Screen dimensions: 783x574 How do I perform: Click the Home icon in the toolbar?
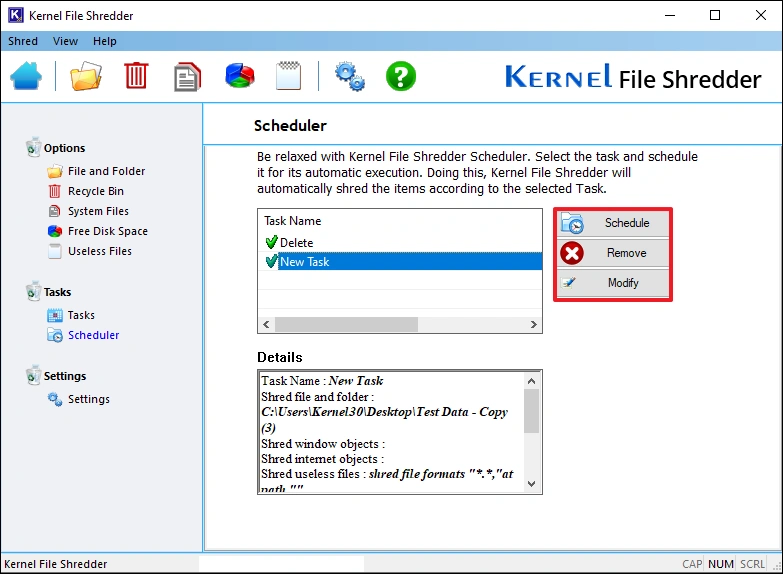click(x=27, y=76)
